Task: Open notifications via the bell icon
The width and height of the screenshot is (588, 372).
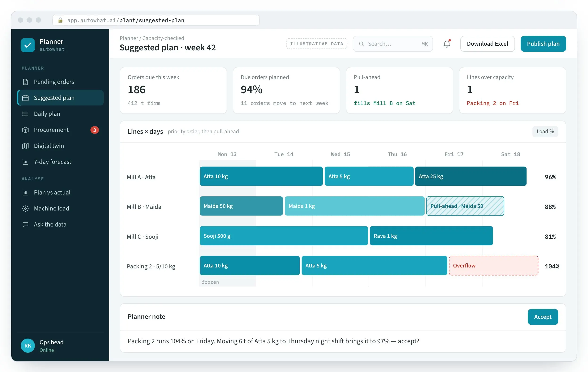Action: pyautogui.click(x=447, y=44)
